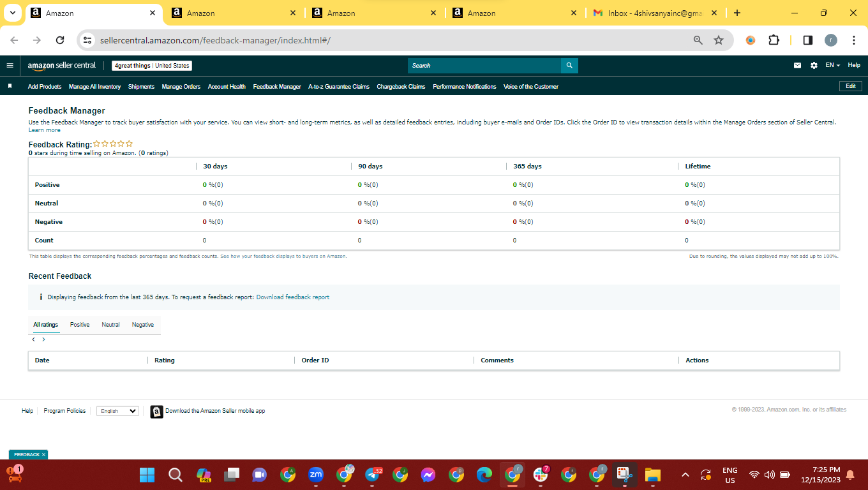Open the English footer language selector
868x490 pixels.
click(118, 411)
